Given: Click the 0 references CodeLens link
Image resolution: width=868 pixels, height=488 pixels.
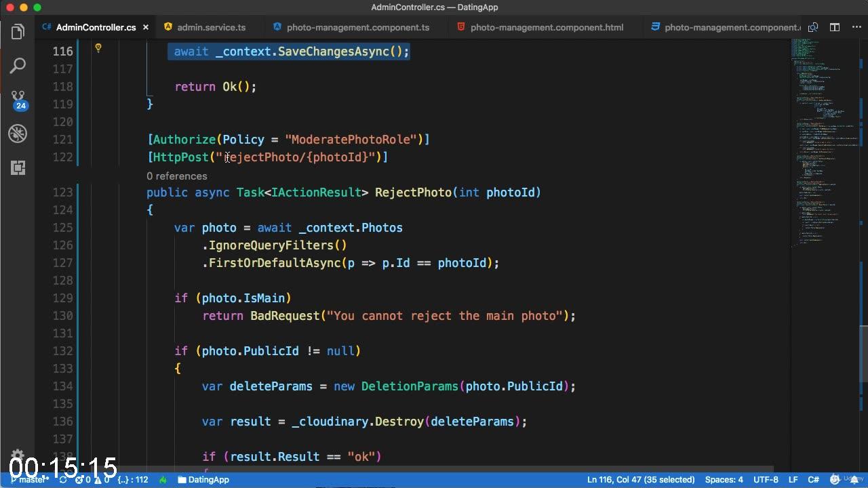Looking at the screenshot, I should click(x=177, y=176).
